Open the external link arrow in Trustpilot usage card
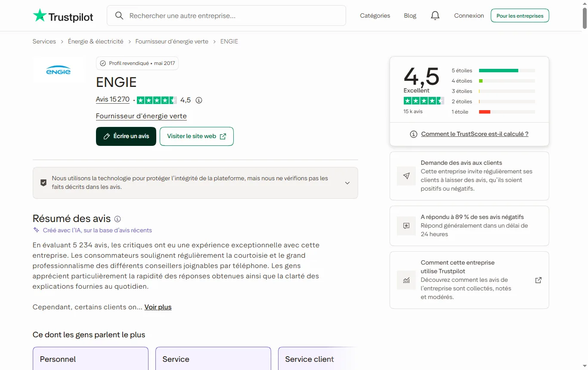This screenshot has height=370, width=588. (x=538, y=280)
